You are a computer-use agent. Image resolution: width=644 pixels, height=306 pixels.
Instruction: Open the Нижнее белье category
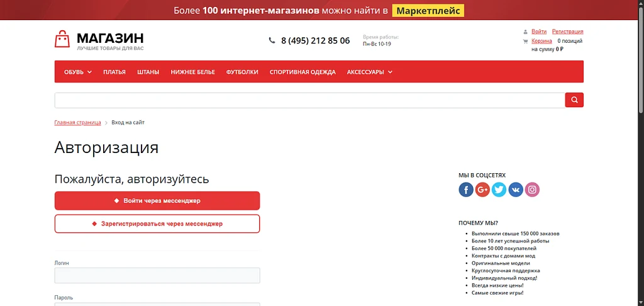(x=192, y=72)
